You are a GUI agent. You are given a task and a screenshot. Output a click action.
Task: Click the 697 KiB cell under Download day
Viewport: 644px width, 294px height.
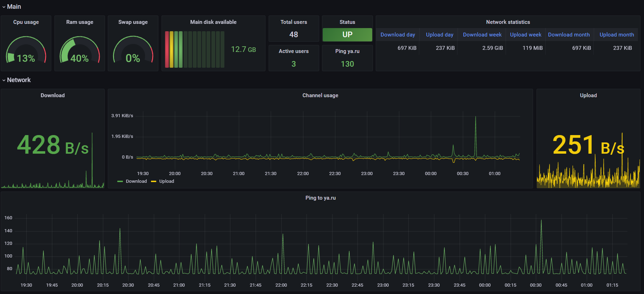(x=407, y=48)
